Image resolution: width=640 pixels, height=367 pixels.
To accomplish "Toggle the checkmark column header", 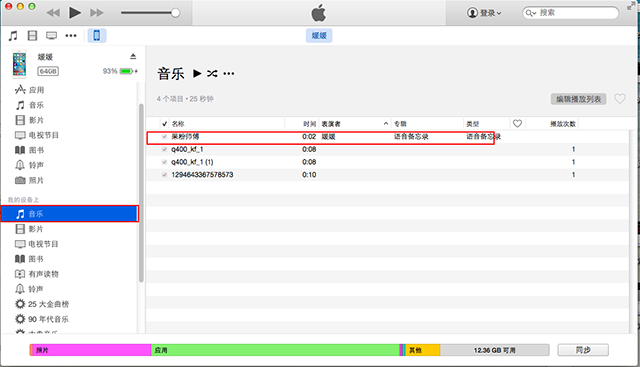I will (x=164, y=124).
